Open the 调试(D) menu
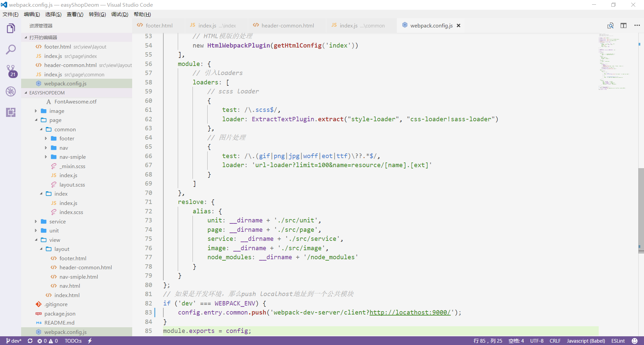Viewport: 644px width, 345px height. click(120, 14)
